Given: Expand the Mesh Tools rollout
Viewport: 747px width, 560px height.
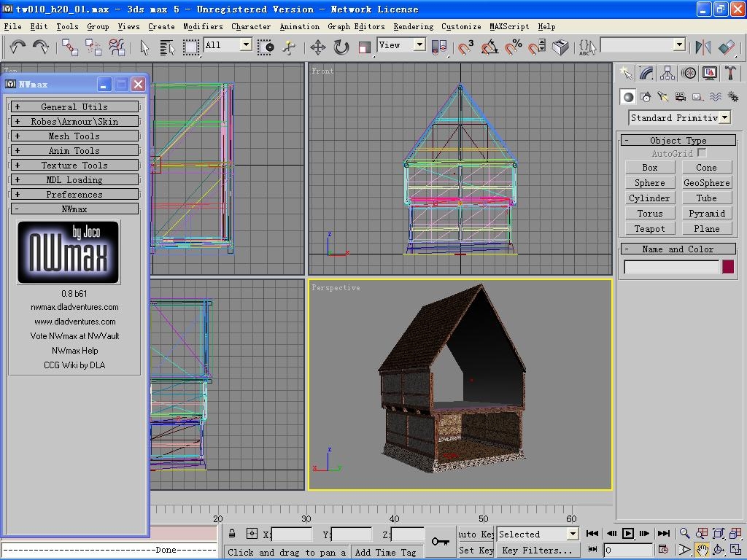Looking at the screenshot, I should point(74,136).
